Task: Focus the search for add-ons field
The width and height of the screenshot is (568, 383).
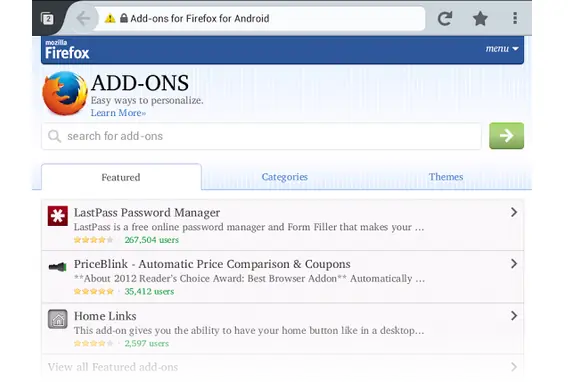Action: pos(261,136)
